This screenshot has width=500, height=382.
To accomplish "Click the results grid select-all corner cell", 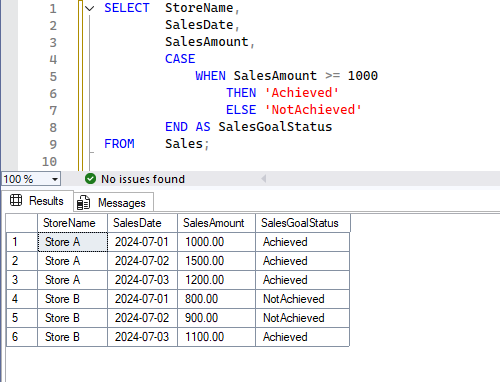I will (x=22, y=223).
